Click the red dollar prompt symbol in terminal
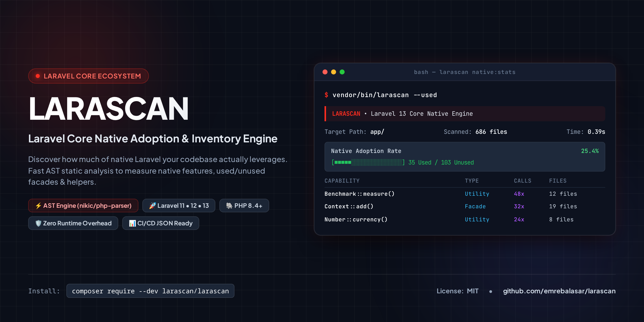Image resolution: width=644 pixels, height=322 pixels. click(327, 95)
